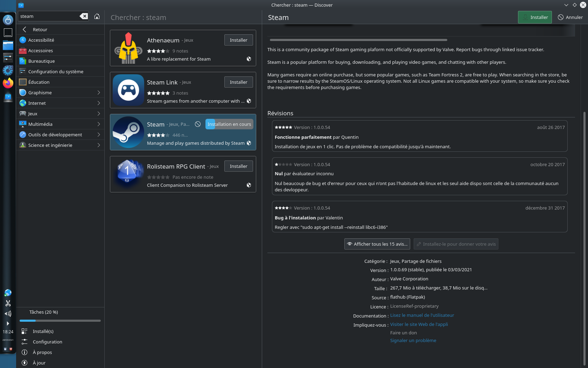Screen dimensions: 588x368
Task: Click the horizontal screenshots scrollbar
Action: (x=358, y=40)
